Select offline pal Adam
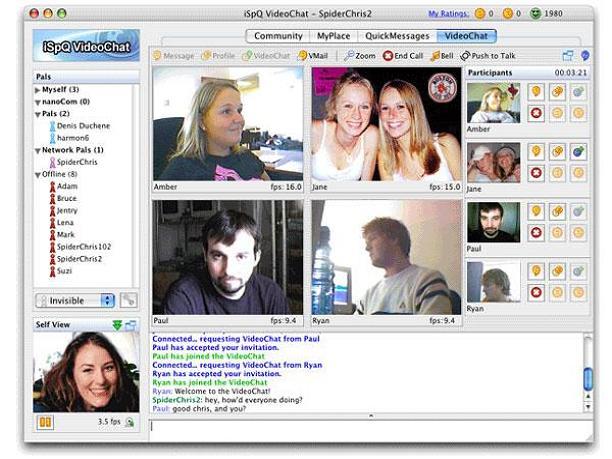The width and height of the screenshot is (612, 459). click(x=64, y=186)
